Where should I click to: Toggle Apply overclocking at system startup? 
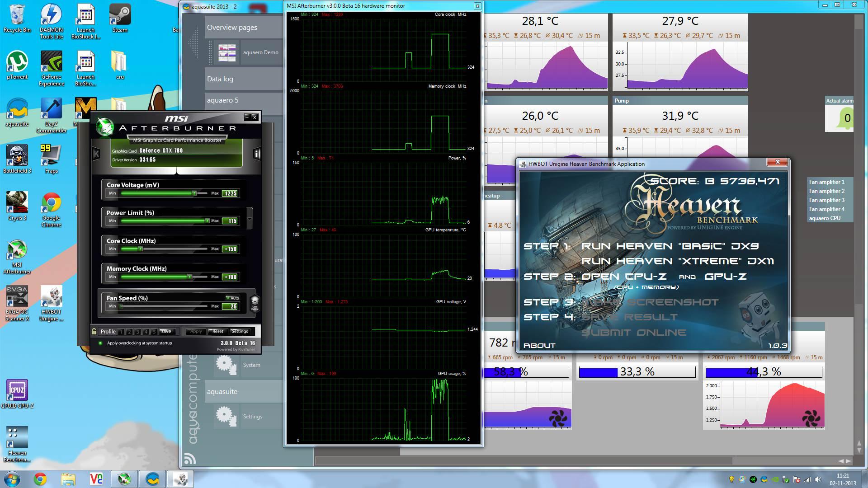(x=100, y=343)
